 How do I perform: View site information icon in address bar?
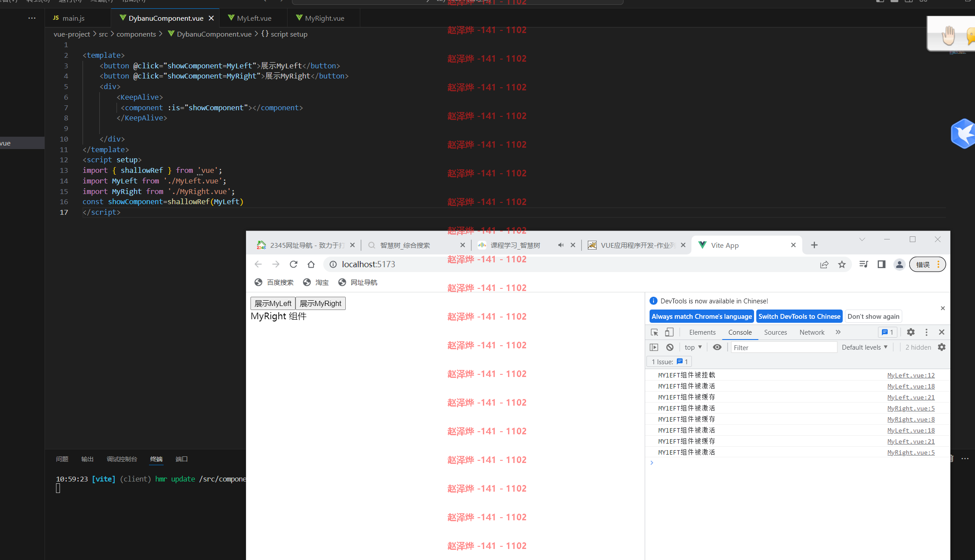(333, 264)
